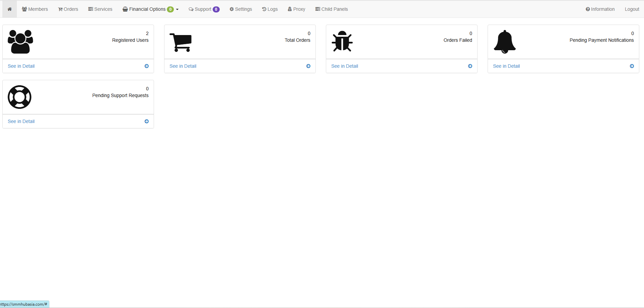The width and height of the screenshot is (644, 308).
Task: Open the Members menu
Action: click(x=35, y=9)
